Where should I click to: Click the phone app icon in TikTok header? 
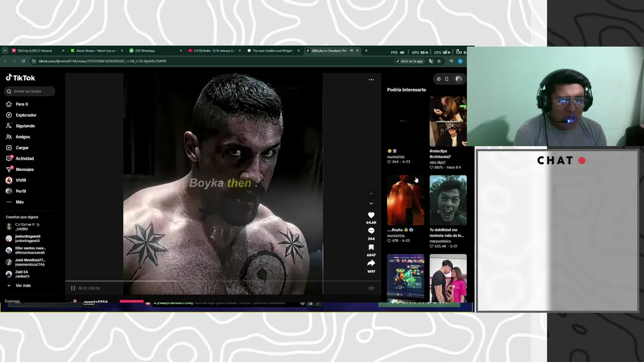446,79
